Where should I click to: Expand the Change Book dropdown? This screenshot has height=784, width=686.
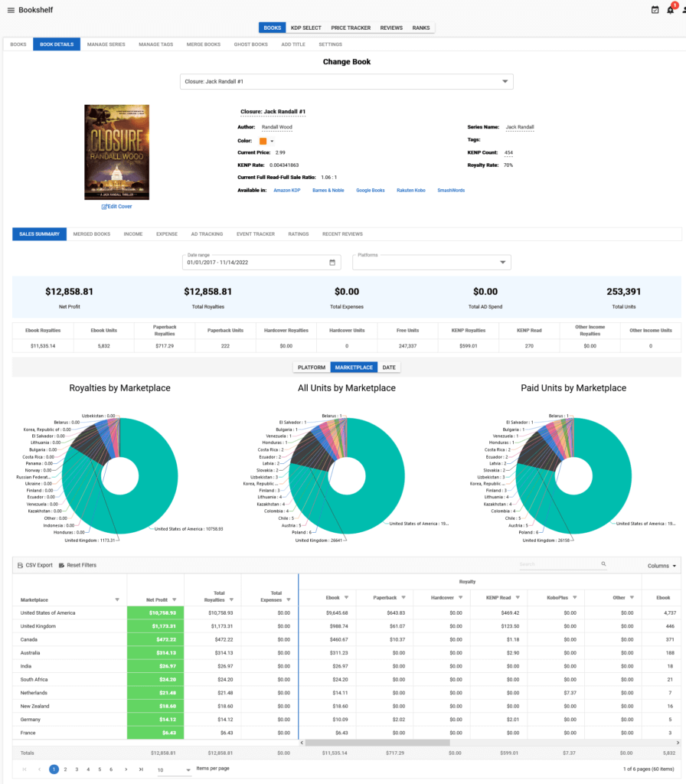(505, 81)
